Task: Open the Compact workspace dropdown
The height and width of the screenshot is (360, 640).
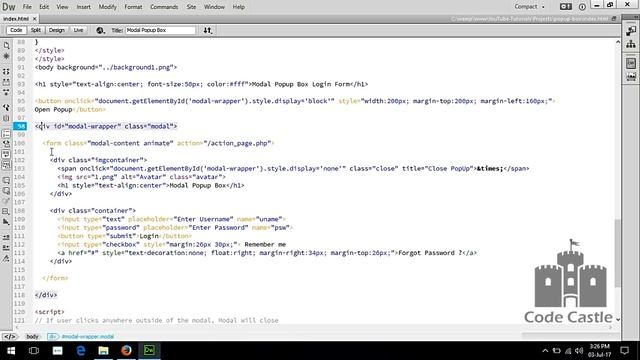Action: (x=529, y=7)
